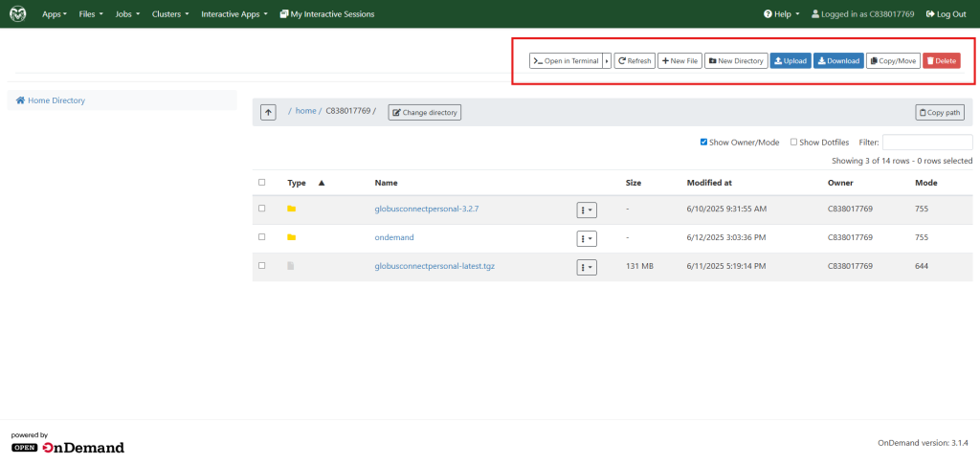The width and height of the screenshot is (980, 464).
Task: Select the ondemand folder row checkbox
Action: 261,236
